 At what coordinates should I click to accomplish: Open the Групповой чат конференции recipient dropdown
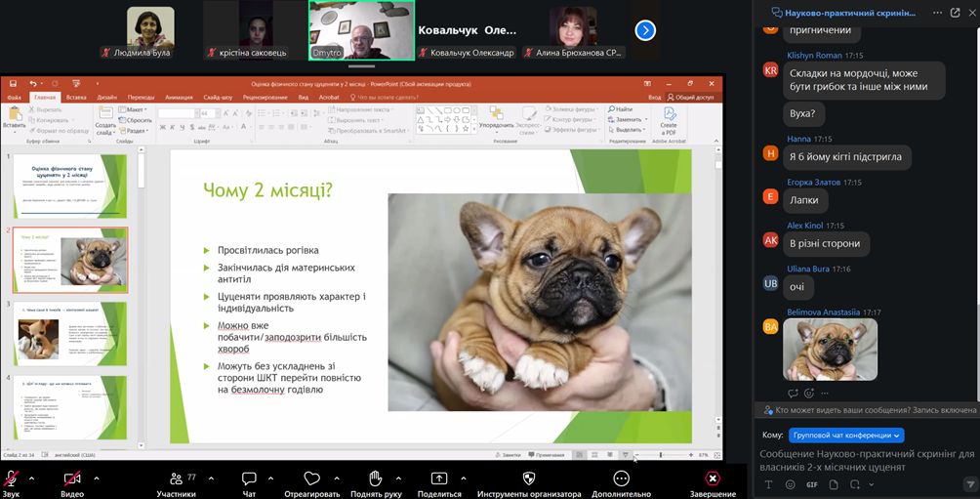pos(846,436)
